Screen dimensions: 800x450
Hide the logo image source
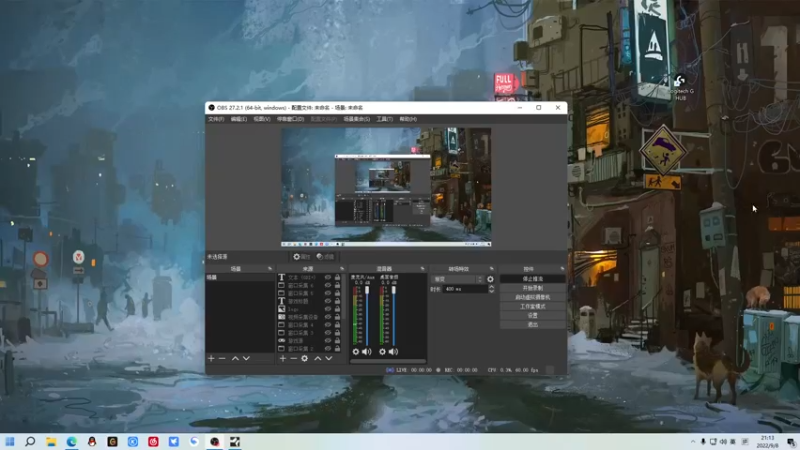[x=328, y=309]
